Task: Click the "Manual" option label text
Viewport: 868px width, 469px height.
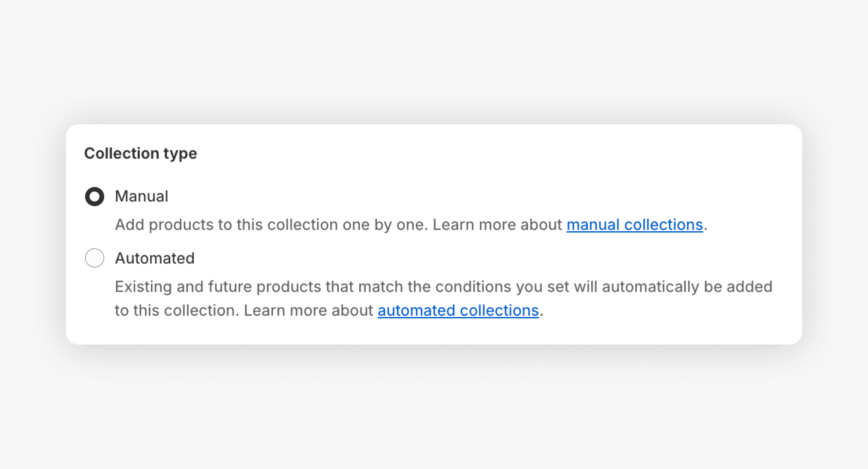Action: (141, 197)
